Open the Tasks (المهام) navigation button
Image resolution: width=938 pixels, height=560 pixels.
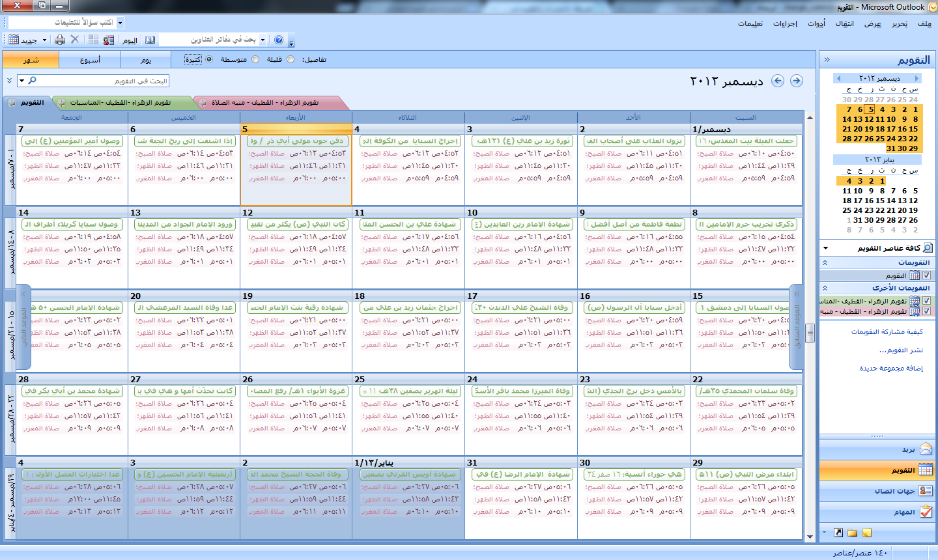(876, 512)
